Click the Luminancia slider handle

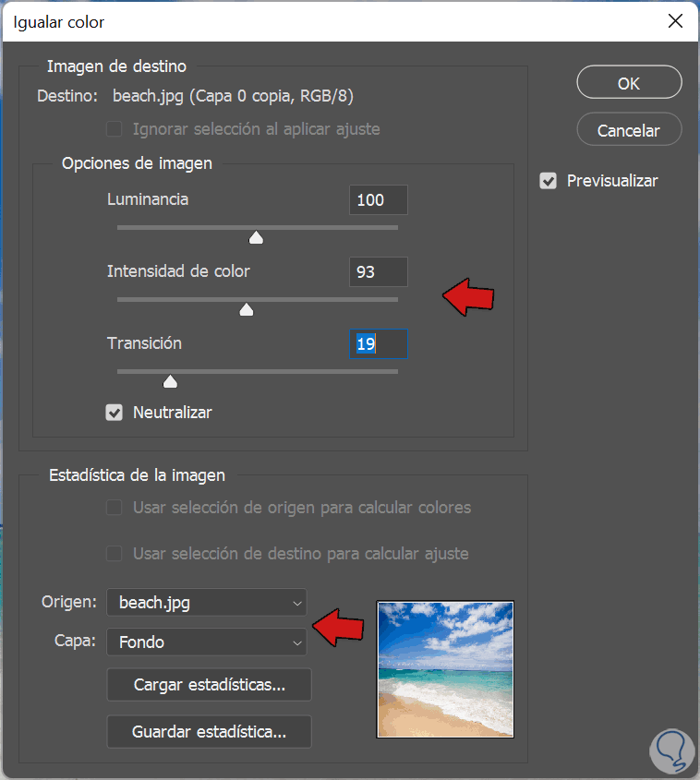coord(257,238)
